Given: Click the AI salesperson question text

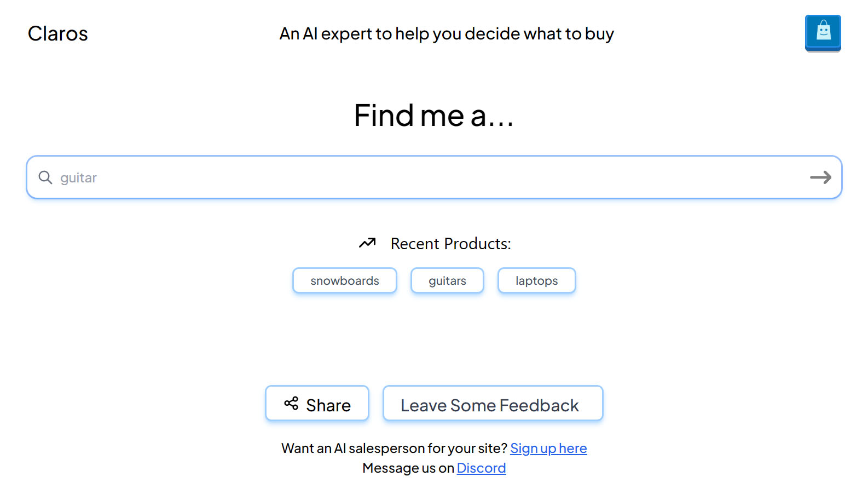Looking at the screenshot, I should click(394, 448).
